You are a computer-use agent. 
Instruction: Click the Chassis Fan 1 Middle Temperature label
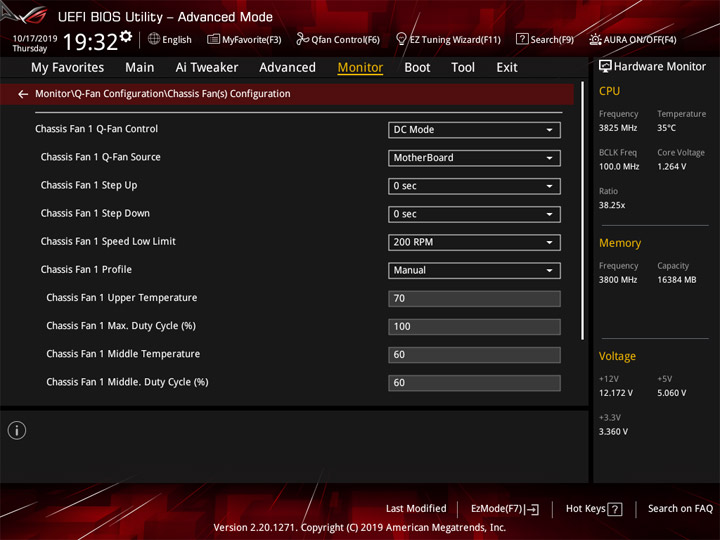(123, 354)
